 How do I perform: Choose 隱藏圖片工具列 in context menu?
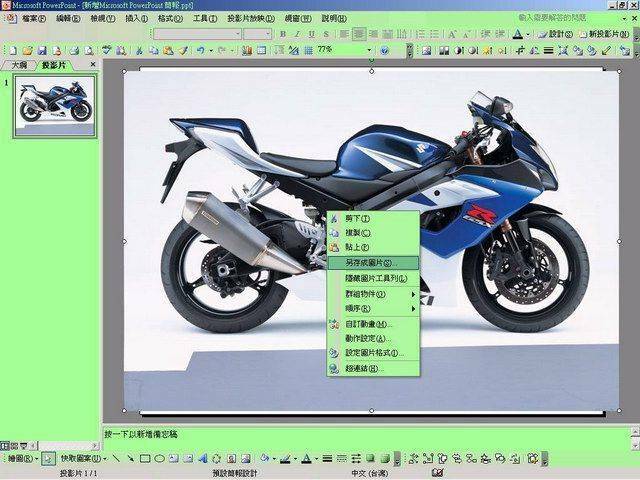click(x=373, y=278)
